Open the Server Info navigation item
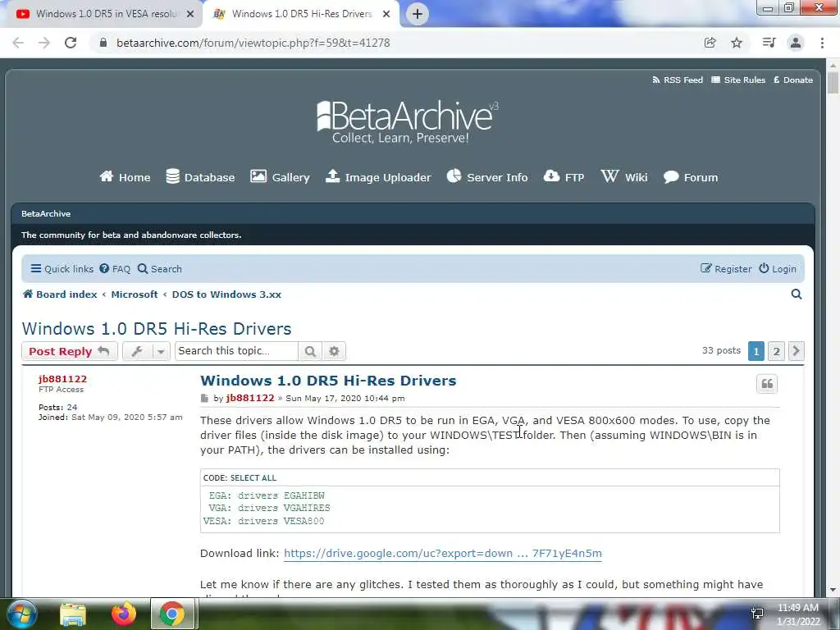 [x=487, y=177]
